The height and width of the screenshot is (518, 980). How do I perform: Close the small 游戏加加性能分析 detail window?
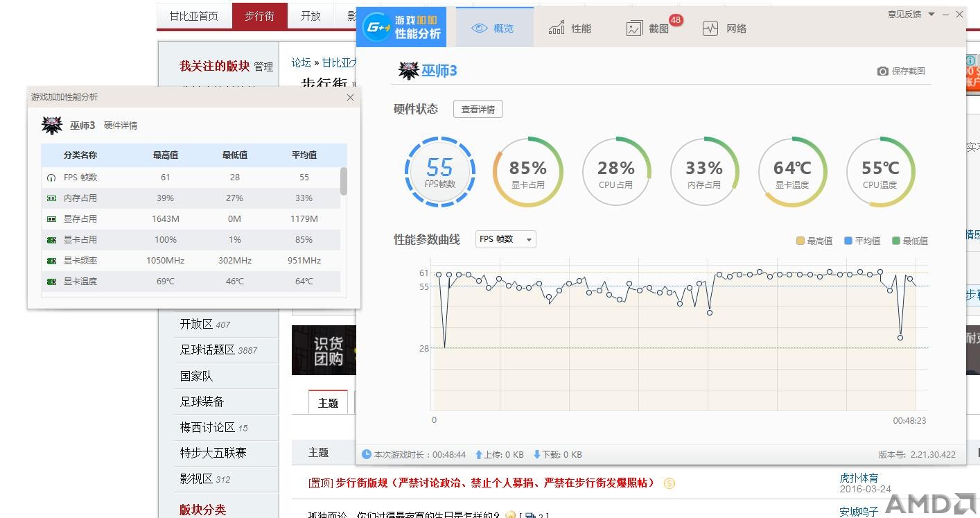(350, 97)
